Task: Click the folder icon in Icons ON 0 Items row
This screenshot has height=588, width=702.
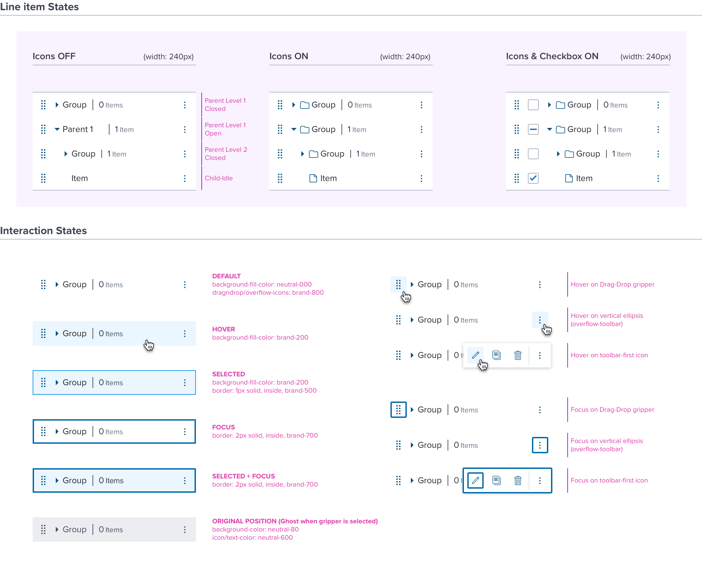Action: tap(305, 105)
